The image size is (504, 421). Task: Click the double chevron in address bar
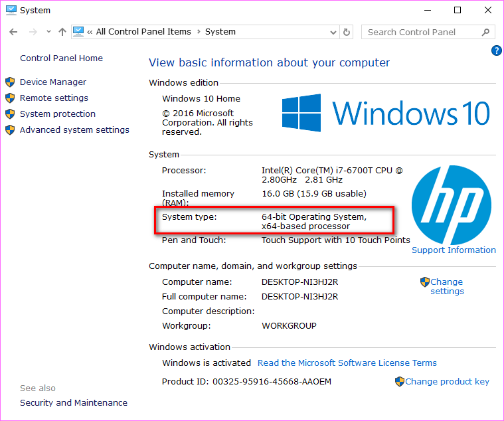coord(90,32)
